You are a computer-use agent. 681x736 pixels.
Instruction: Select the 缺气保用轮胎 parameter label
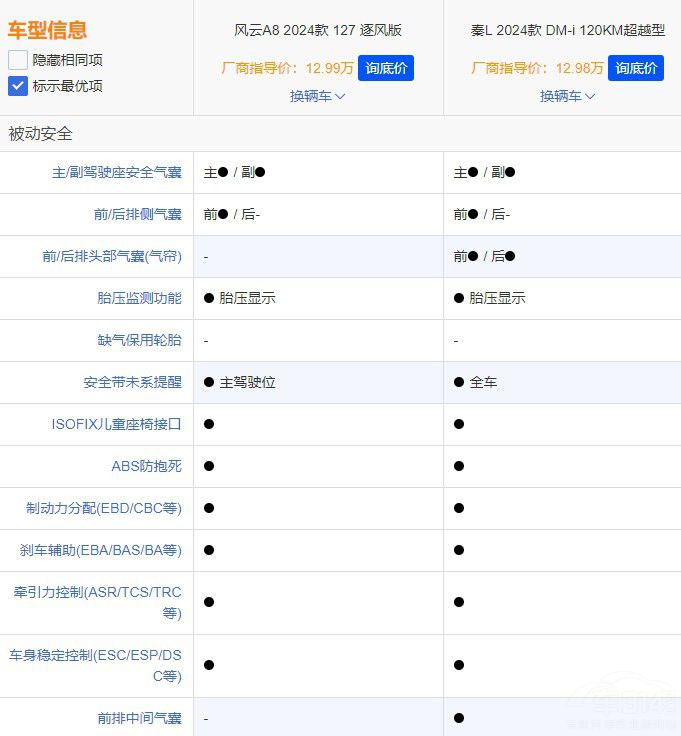[x=139, y=340]
